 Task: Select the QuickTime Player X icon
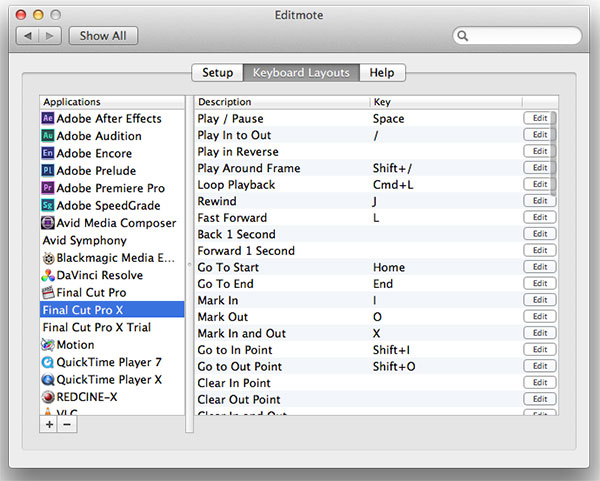(x=48, y=380)
